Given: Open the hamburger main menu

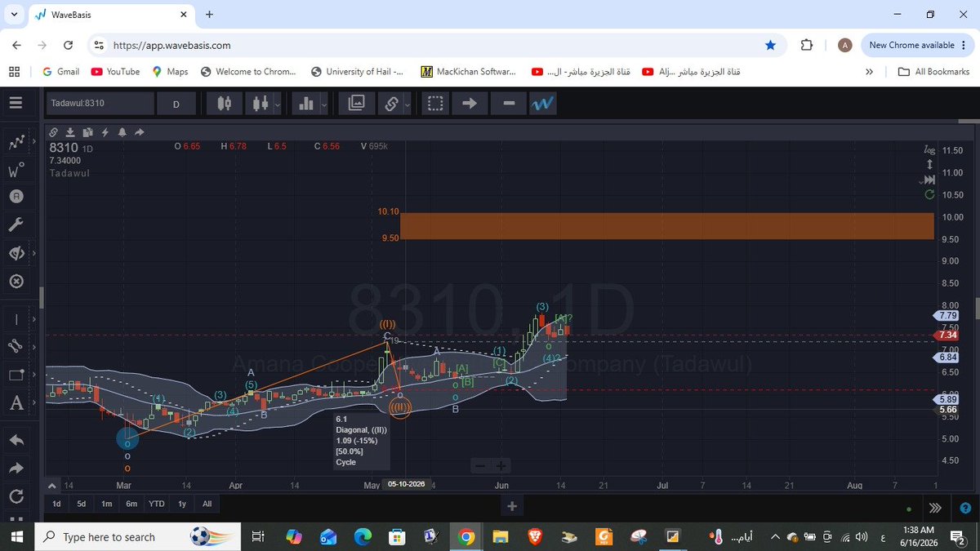Looking at the screenshot, I should click(x=16, y=104).
